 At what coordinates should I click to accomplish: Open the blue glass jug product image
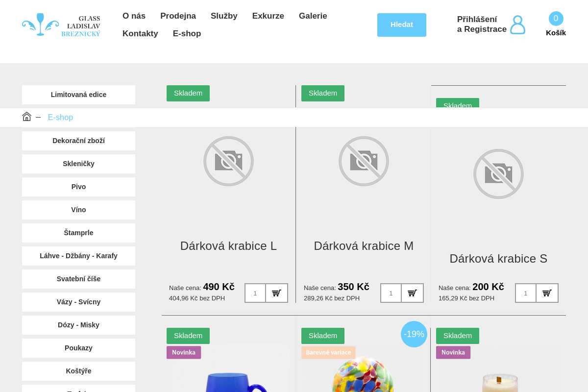(228, 368)
